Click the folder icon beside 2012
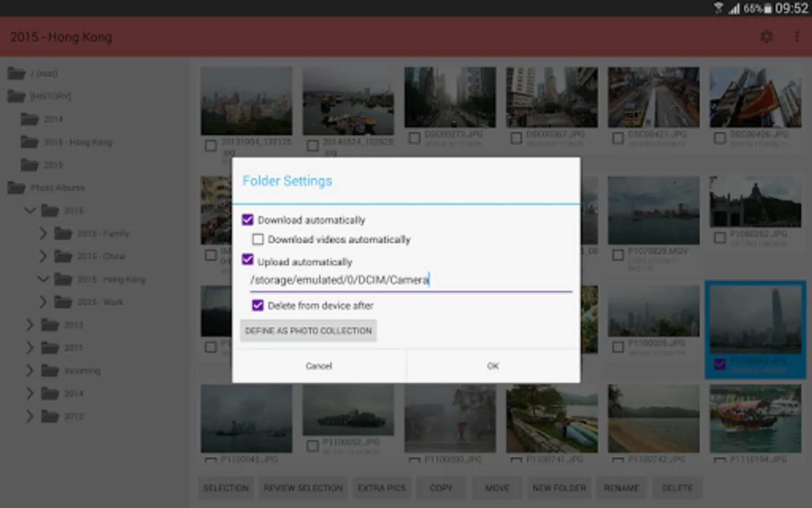The image size is (812, 508). (50, 416)
